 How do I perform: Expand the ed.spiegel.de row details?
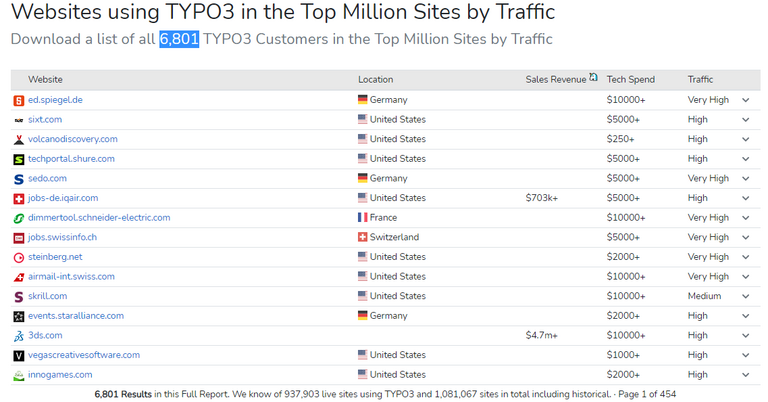(x=745, y=100)
